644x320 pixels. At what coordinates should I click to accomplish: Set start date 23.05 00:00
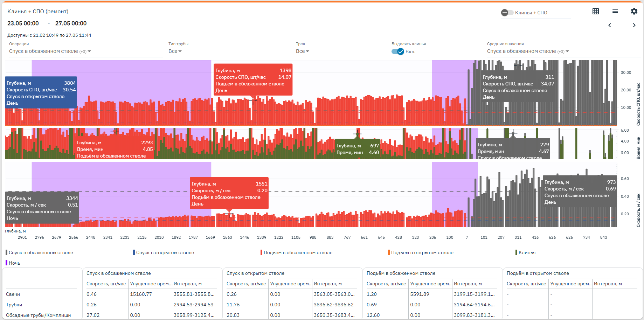23,23
